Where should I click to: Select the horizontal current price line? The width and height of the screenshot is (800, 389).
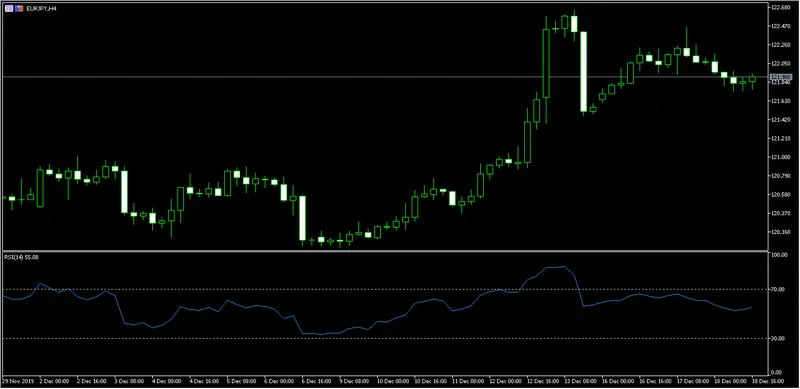(x=385, y=77)
